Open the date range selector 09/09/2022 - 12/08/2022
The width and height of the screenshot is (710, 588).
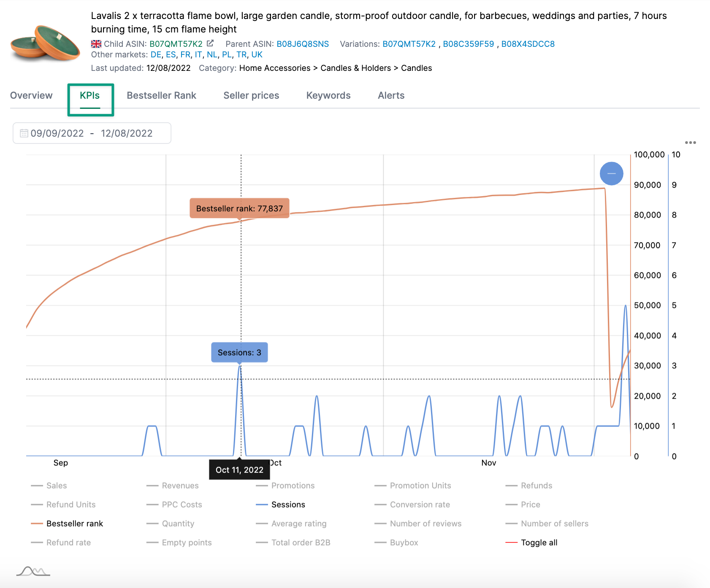coord(92,133)
